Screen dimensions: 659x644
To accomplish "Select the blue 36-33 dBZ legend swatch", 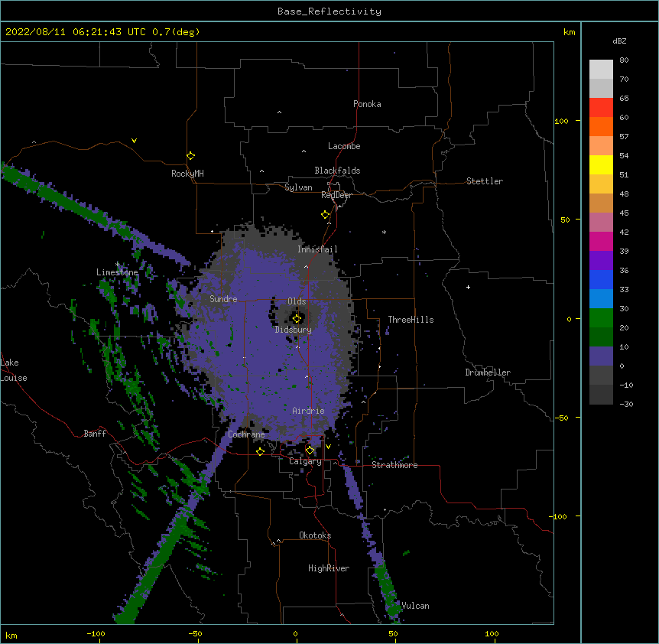I will click(x=601, y=279).
